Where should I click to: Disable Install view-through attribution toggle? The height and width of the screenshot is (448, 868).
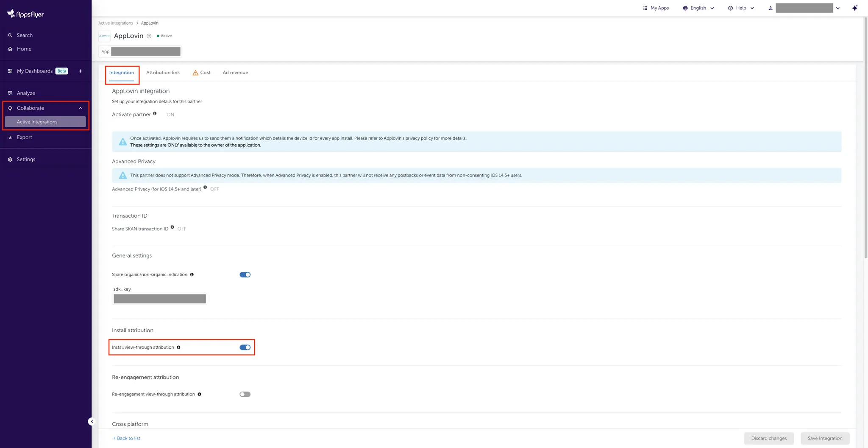click(x=245, y=347)
